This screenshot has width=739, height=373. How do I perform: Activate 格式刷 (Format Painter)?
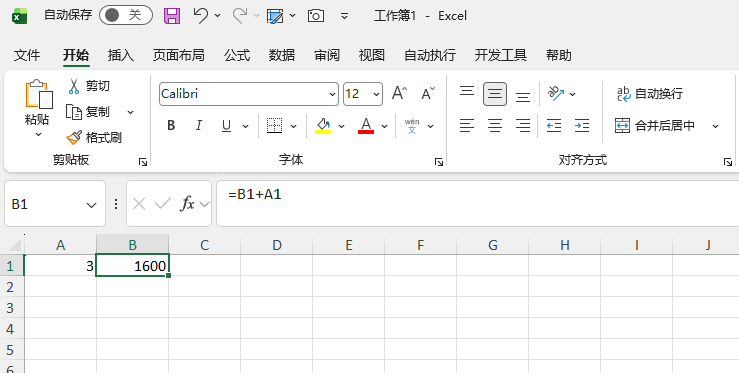pos(94,138)
